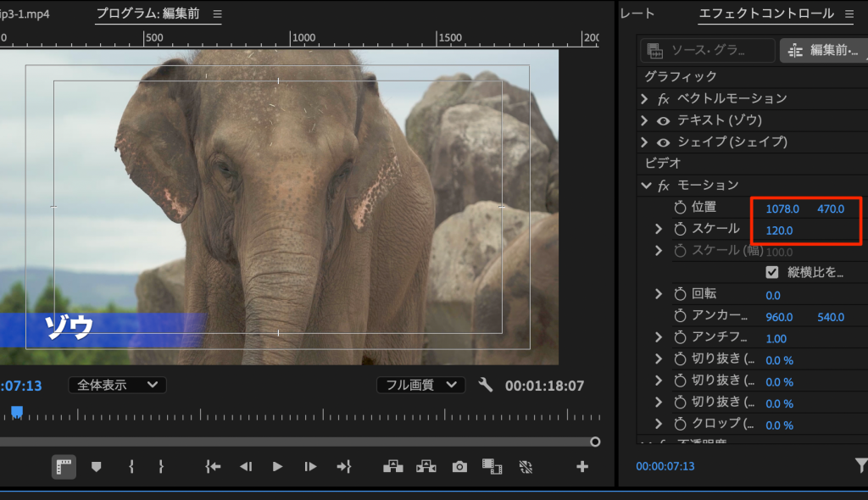
Task: Click the Export Frame camera icon
Action: tap(459, 466)
